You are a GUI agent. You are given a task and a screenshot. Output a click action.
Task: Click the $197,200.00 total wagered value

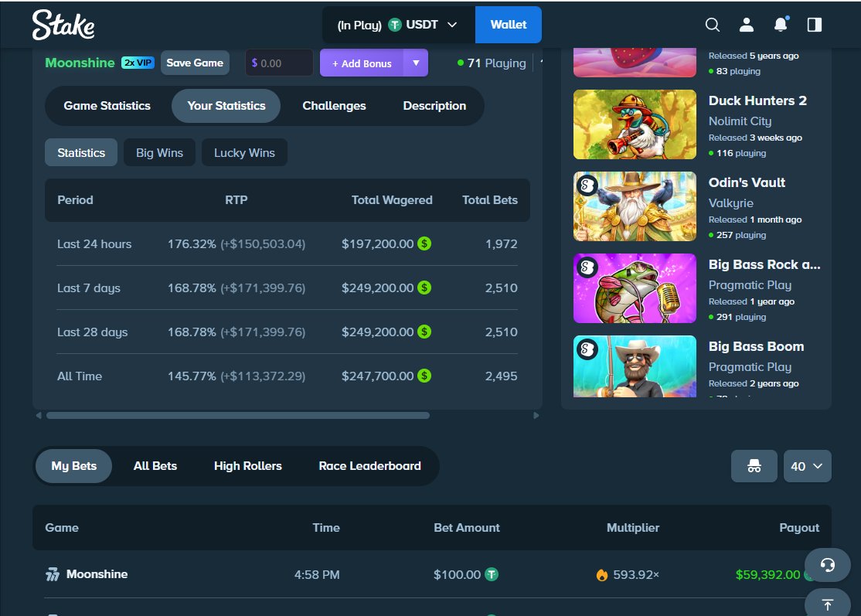(377, 243)
